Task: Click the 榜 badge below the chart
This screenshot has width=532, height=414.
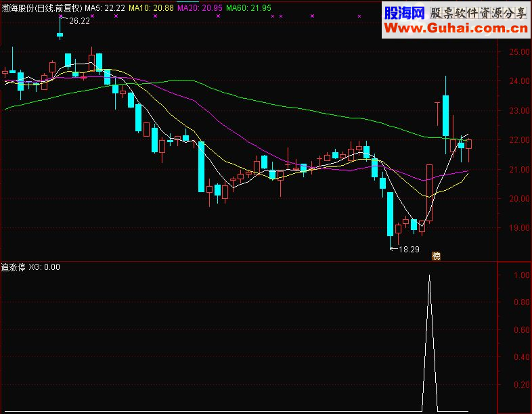Action: click(437, 256)
